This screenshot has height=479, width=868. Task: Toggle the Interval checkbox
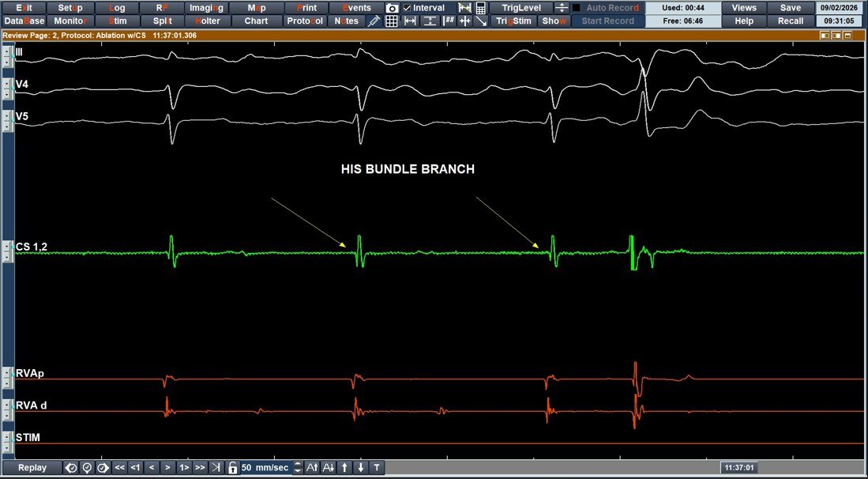coord(407,9)
